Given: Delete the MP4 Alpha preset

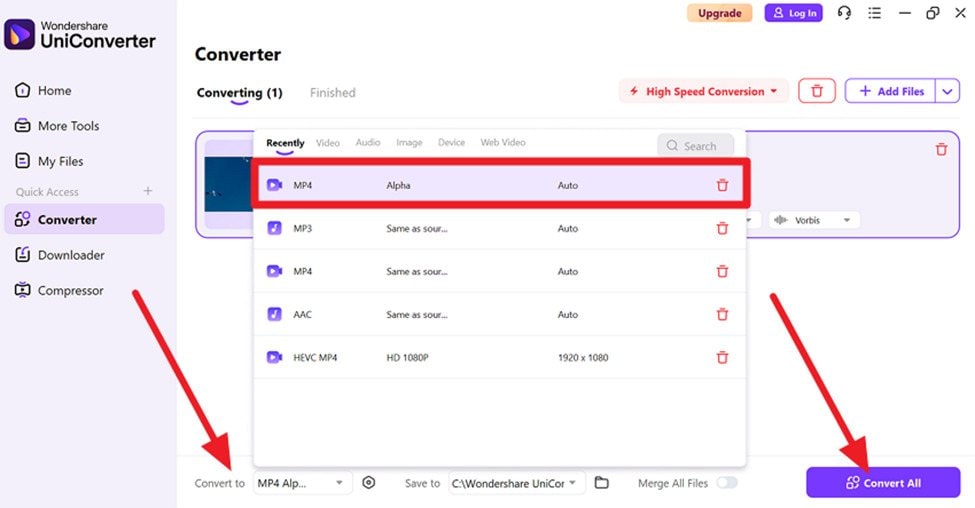Looking at the screenshot, I should [722, 185].
